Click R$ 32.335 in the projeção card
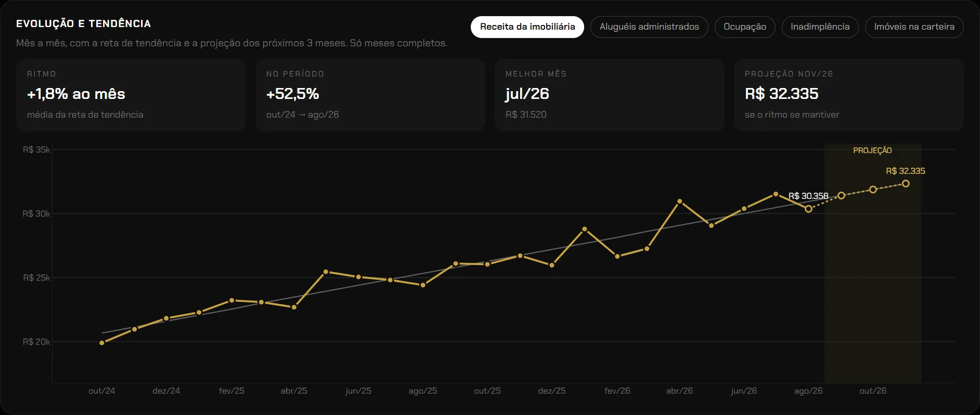Viewport: 980px width, 415px height. (781, 94)
